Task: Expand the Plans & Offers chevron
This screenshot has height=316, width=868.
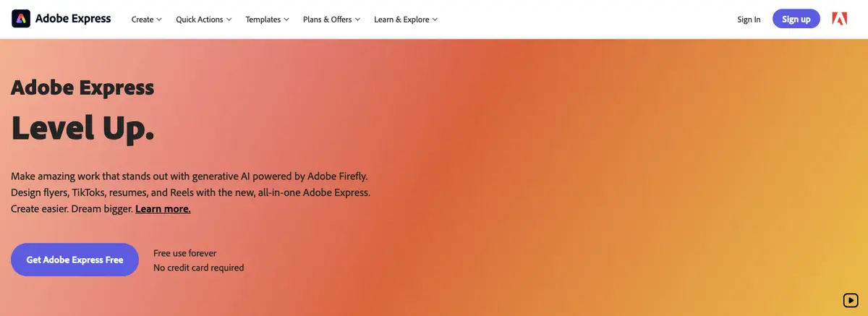Action: click(357, 20)
